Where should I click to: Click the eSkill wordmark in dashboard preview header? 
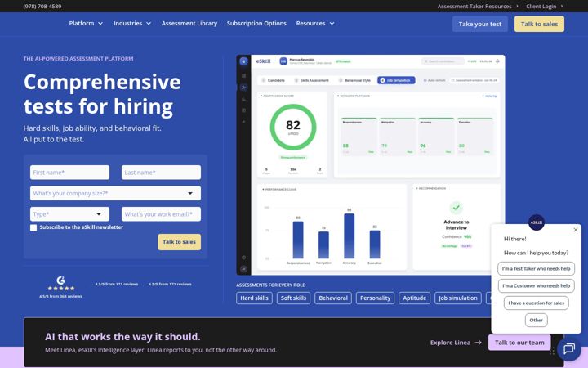tap(263, 61)
